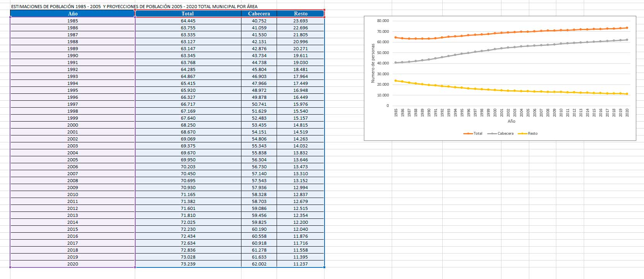Click the yellow Resto legend entry
This screenshot has width=644, height=279.
[528, 134]
